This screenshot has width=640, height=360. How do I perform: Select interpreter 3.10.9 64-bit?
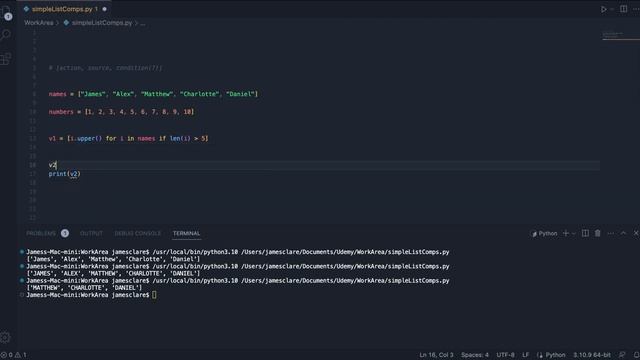592,355
